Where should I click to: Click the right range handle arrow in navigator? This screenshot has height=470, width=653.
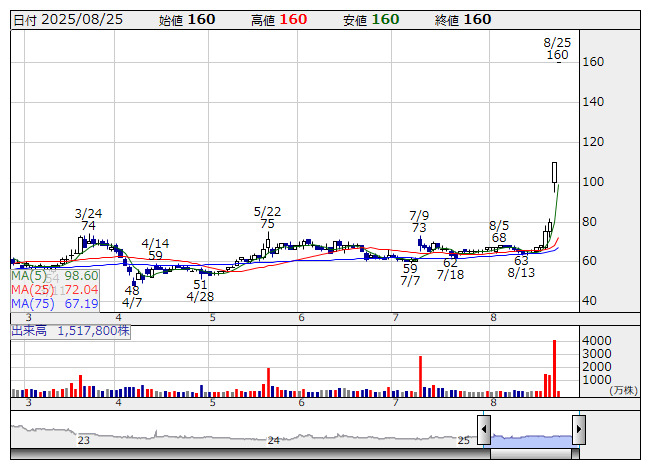pos(578,431)
